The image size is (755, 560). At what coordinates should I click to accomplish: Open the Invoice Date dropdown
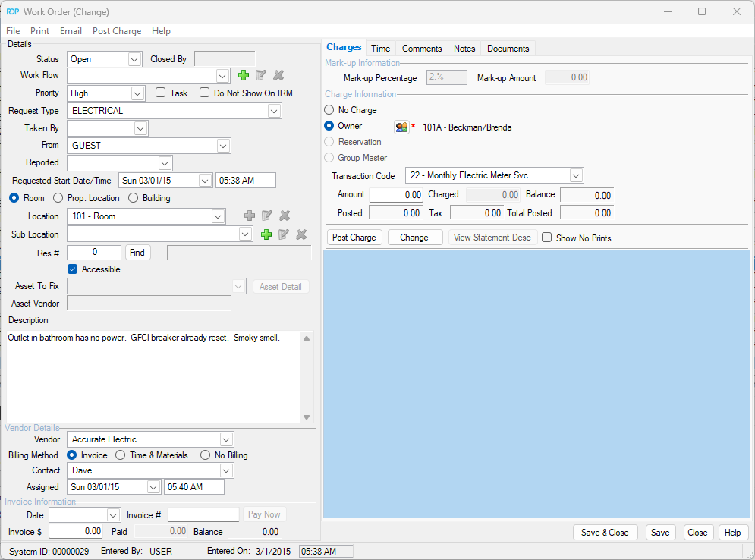pyautogui.click(x=112, y=515)
